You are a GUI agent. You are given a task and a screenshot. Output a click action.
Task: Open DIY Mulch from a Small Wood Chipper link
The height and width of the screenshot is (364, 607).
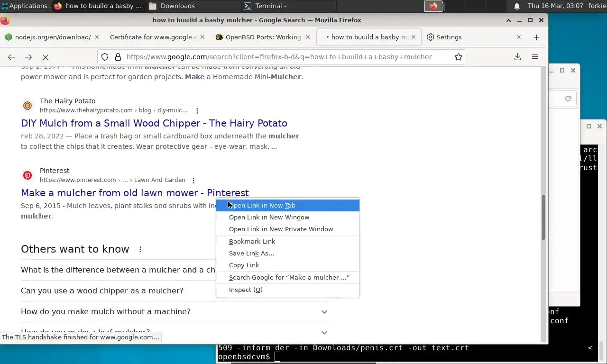(x=154, y=123)
